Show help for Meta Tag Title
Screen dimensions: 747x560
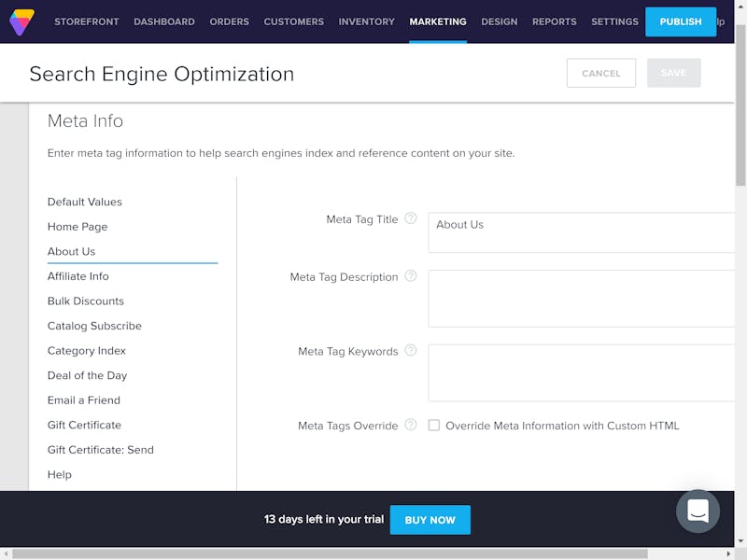pyautogui.click(x=410, y=218)
